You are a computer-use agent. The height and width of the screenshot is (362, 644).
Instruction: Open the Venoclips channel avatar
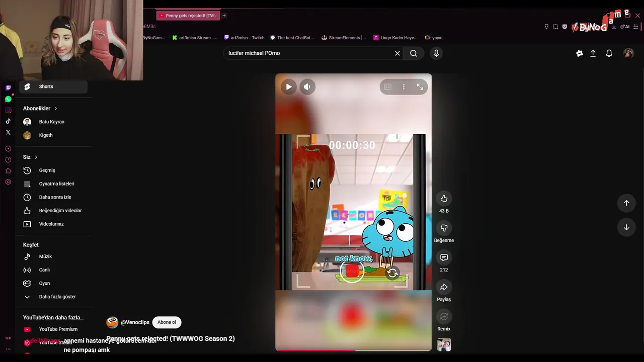[x=112, y=322]
